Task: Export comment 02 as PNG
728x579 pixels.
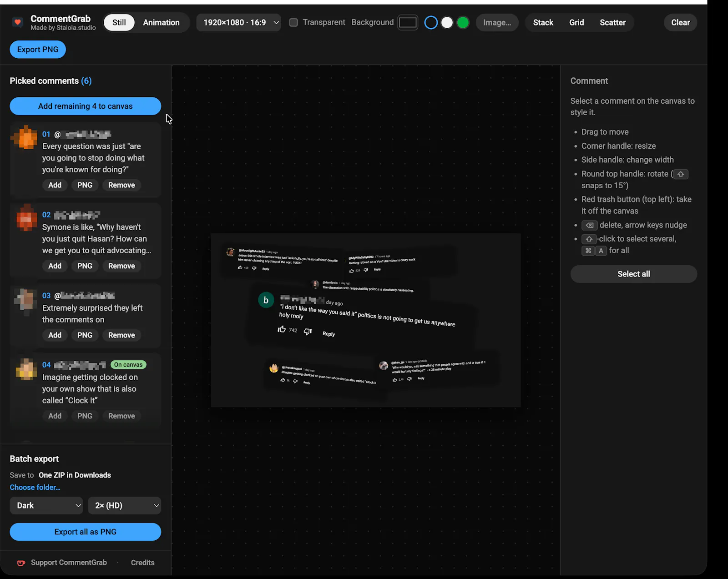Action: [85, 266]
